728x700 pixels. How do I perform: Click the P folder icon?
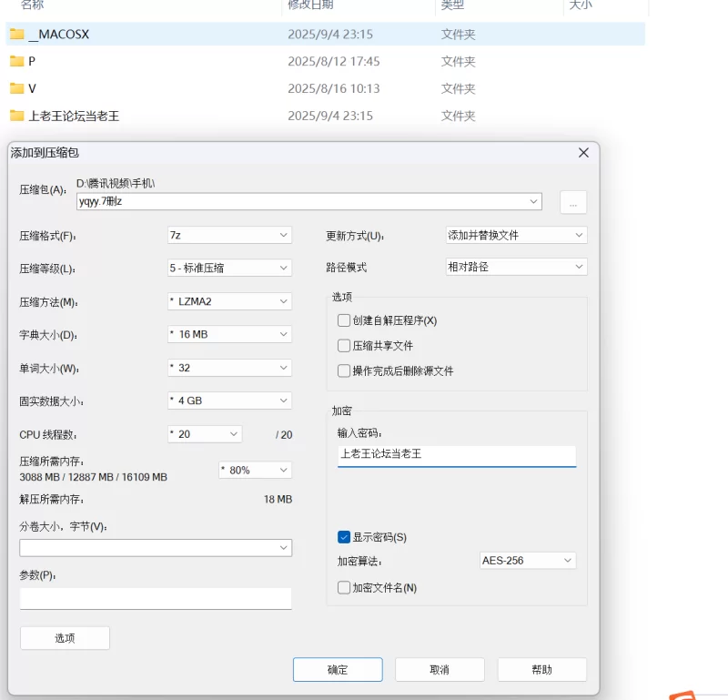pyautogui.click(x=17, y=61)
